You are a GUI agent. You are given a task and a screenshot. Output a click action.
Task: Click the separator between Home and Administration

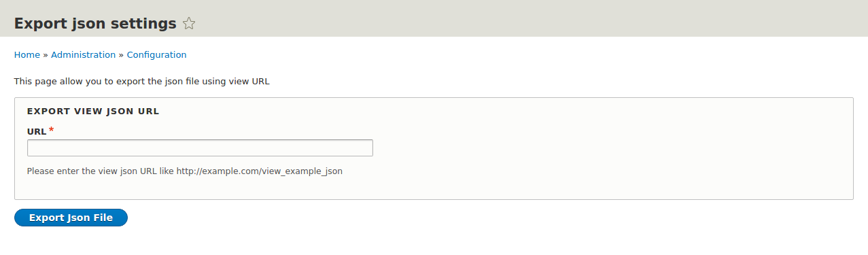46,55
